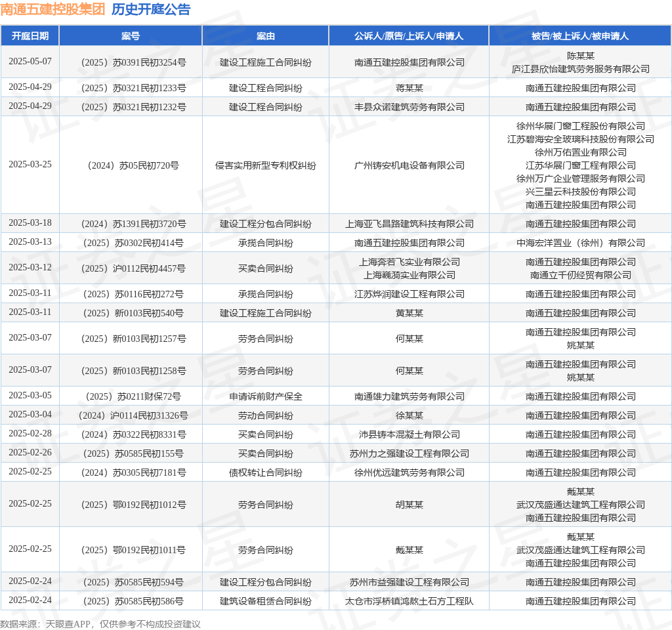Click plaintiff 丰县众诺建筑劳务有限公司
Screen dimensions: 672x630
click(x=409, y=107)
